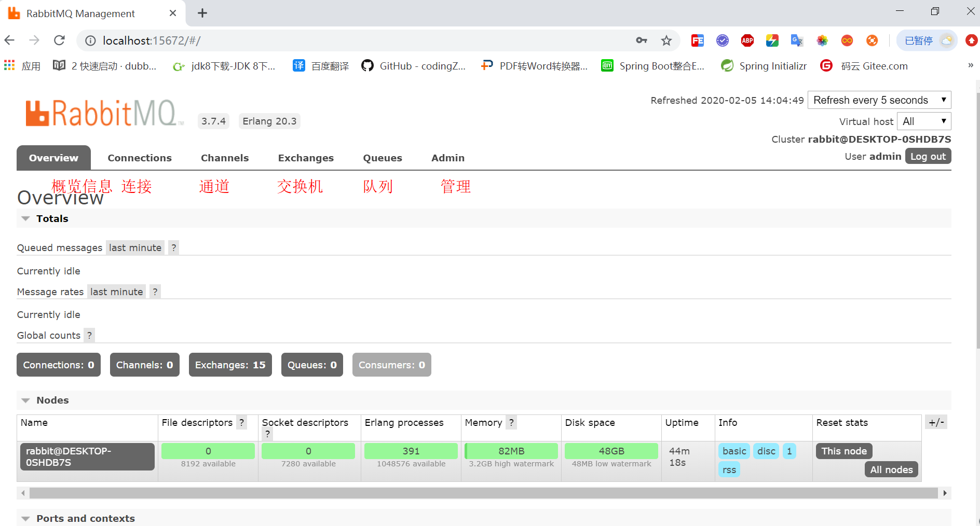
Task: Open help for Message rates
Action: tap(155, 292)
